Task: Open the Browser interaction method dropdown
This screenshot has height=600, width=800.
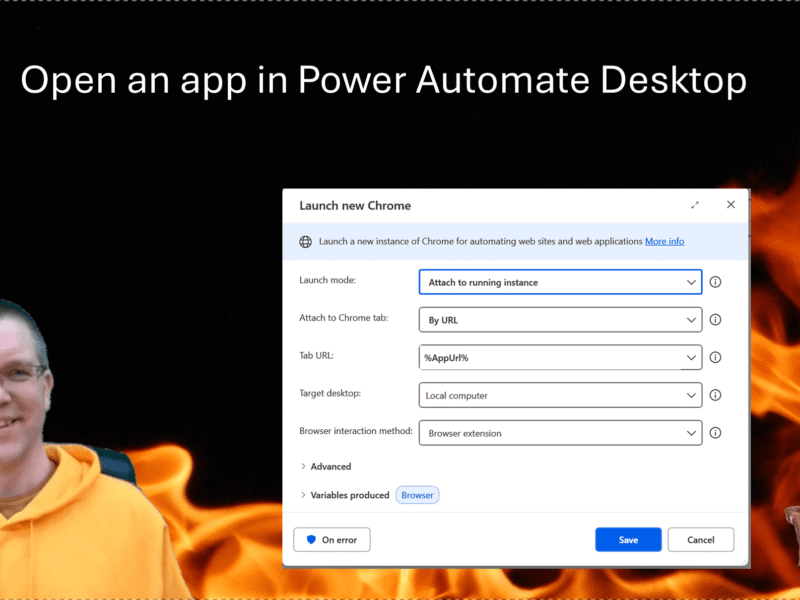Action: [x=560, y=433]
